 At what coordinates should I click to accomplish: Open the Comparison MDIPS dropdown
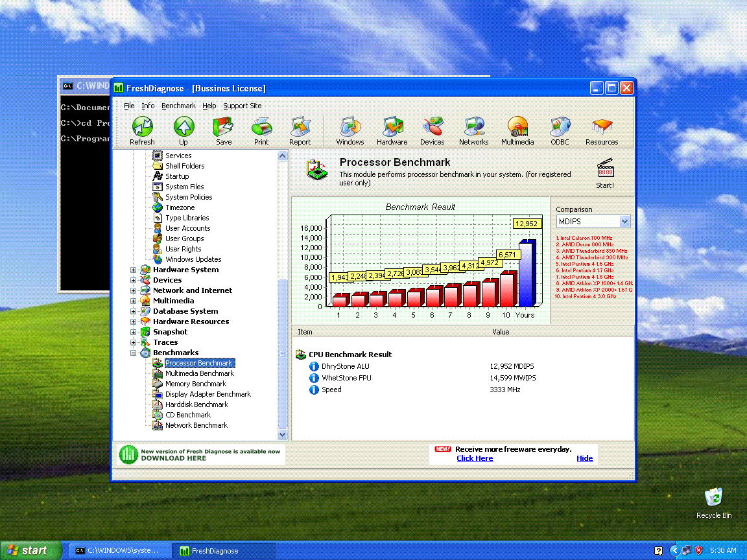tap(625, 222)
